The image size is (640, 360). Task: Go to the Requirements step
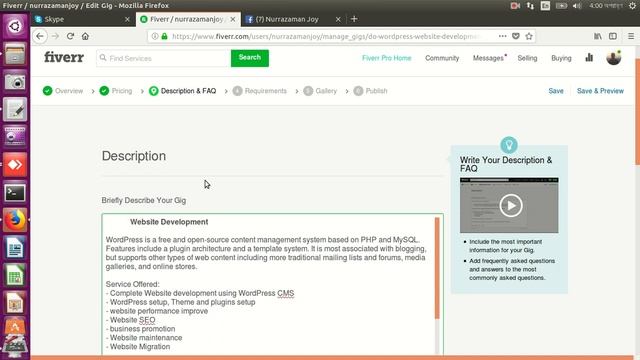[260, 91]
